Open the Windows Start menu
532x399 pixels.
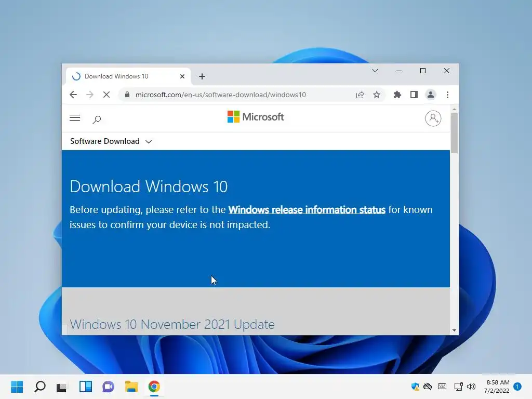17,387
